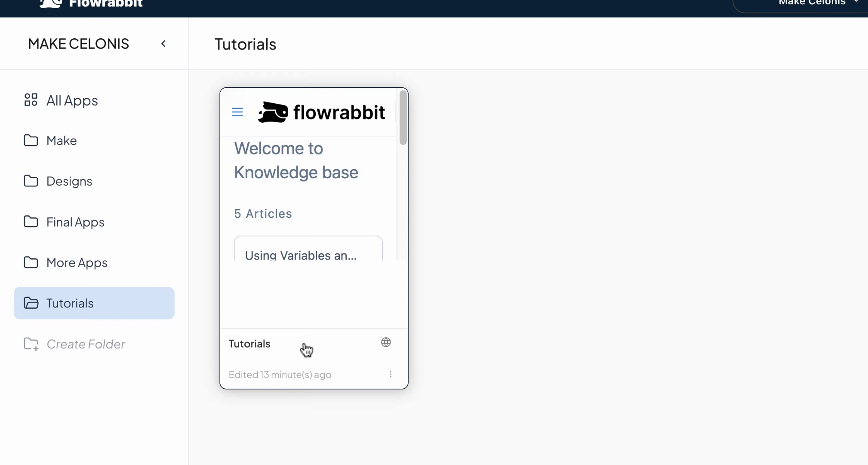Open the Designs folder label
This screenshot has width=868, height=465.
tap(69, 181)
